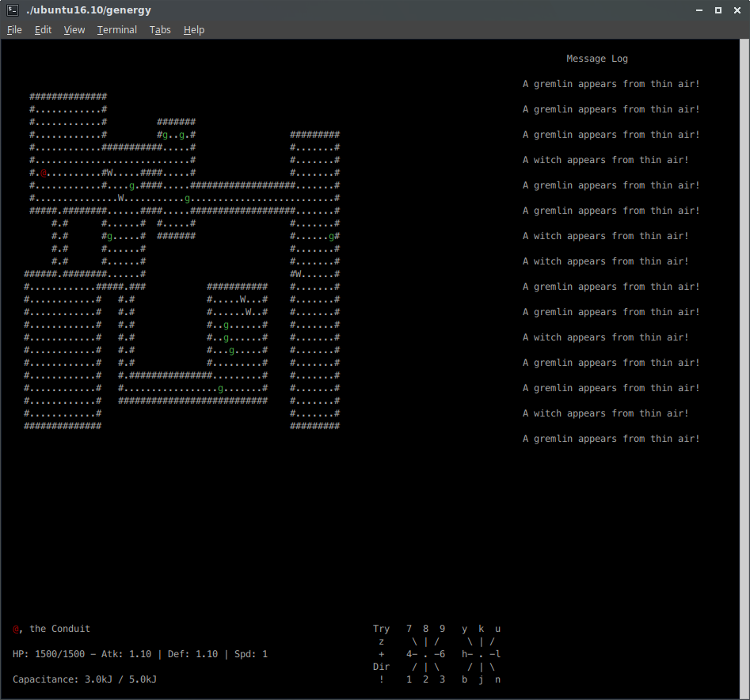Screen dimensions: 750x700
Task: Open the View menu
Action: click(74, 30)
